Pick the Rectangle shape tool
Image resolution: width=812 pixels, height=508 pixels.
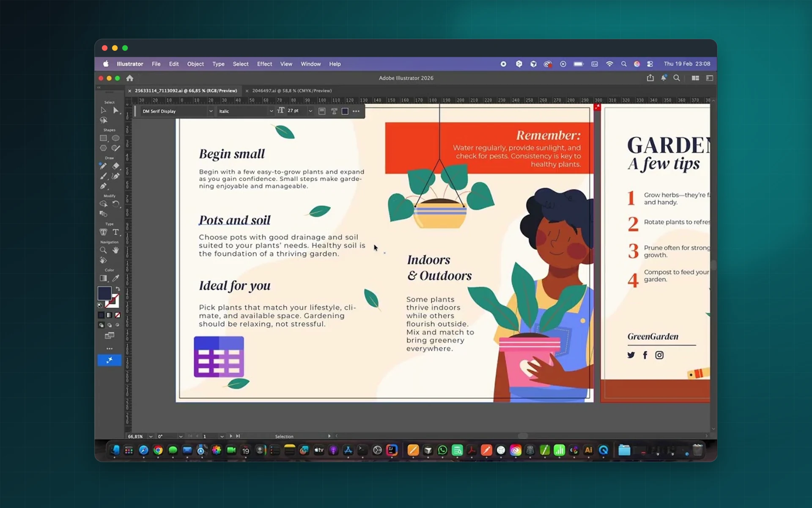click(103, 138)
